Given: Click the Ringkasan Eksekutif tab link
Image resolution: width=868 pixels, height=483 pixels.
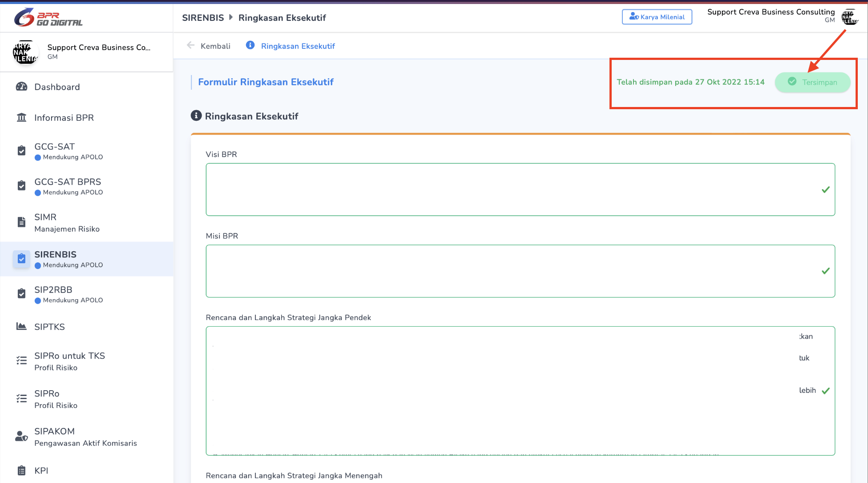Looking at the screenshot, I should pos(291,46).
